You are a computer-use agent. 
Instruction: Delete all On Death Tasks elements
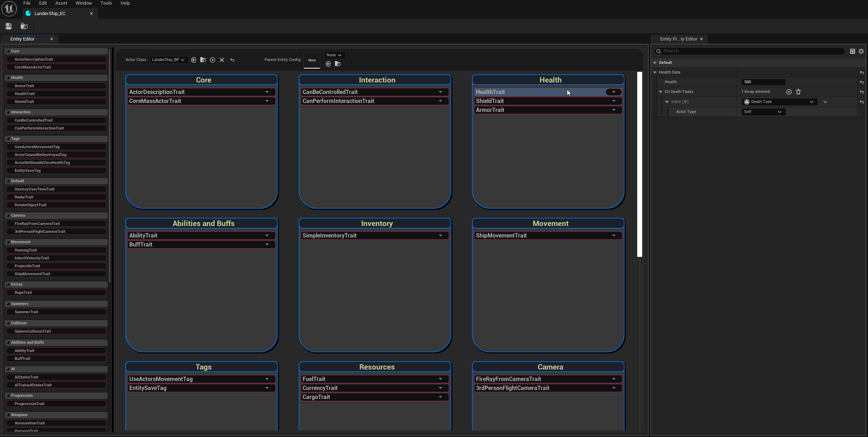798,92
